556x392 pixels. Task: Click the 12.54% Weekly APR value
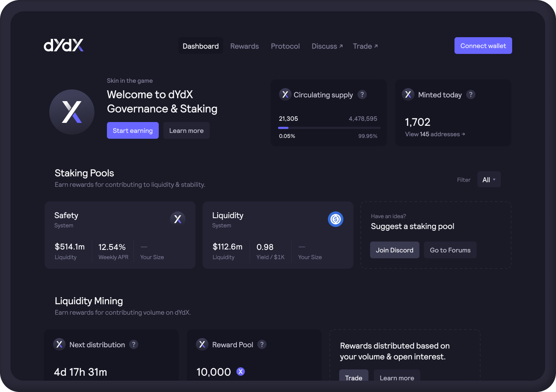click(112, 247)
